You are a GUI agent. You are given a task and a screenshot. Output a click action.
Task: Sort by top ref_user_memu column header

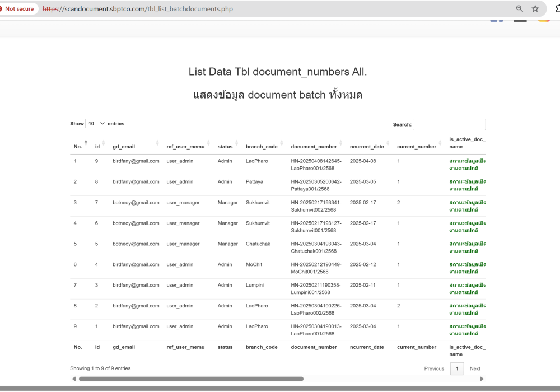click(185, 147)
